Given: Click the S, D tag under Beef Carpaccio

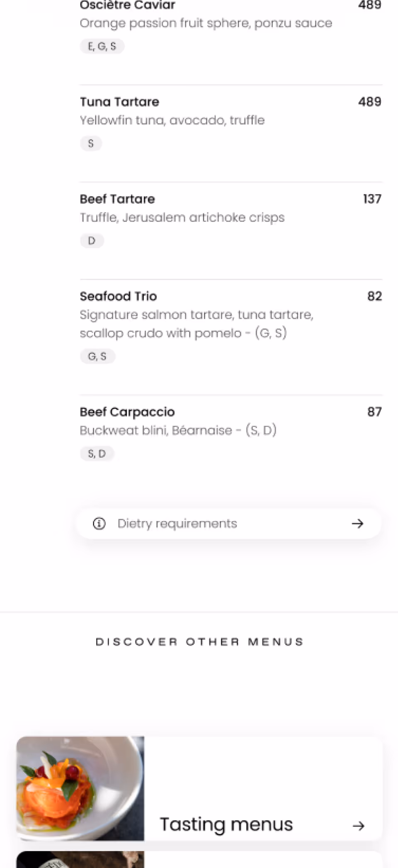Looking at the screenshot, I should pyautogui.click(x=97, y=454).
